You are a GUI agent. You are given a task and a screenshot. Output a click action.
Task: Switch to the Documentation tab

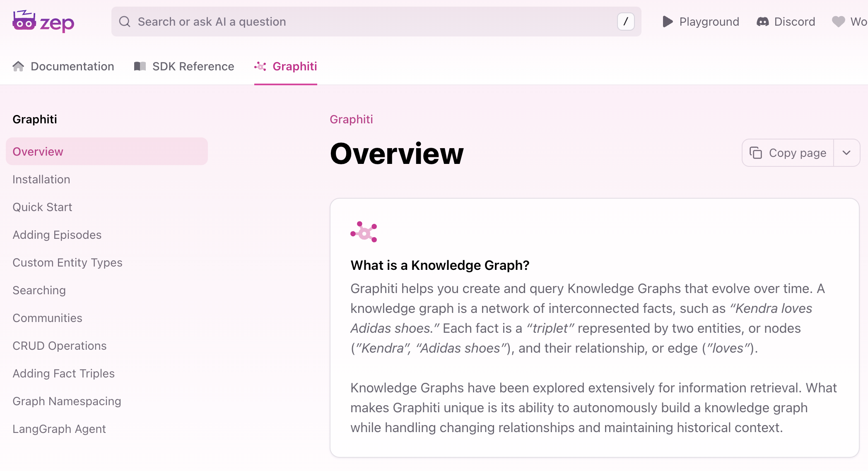[63, 66]
